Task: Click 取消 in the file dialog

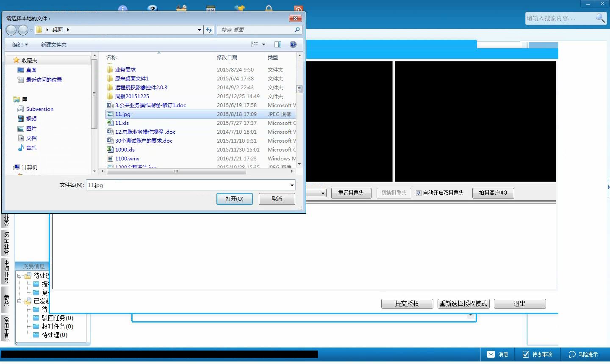Action: [x=277, y=199]
